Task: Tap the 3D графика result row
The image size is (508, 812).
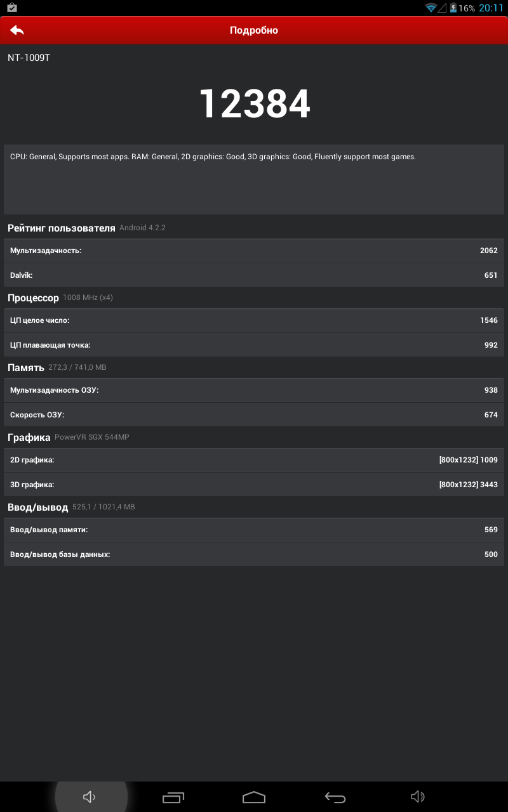Action: pyautogui.click(x=254, y=485)
